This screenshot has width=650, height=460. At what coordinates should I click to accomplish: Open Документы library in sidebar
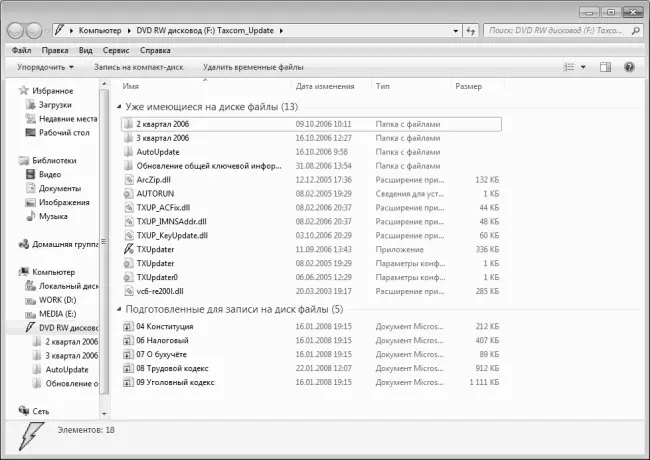[x=60, y=188]
